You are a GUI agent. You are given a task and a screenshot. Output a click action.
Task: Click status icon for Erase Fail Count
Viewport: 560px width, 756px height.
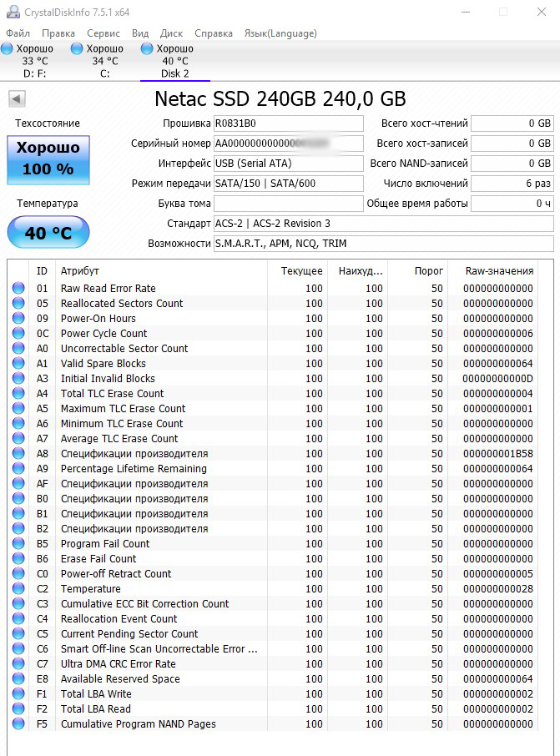click(x=18, y=559)
